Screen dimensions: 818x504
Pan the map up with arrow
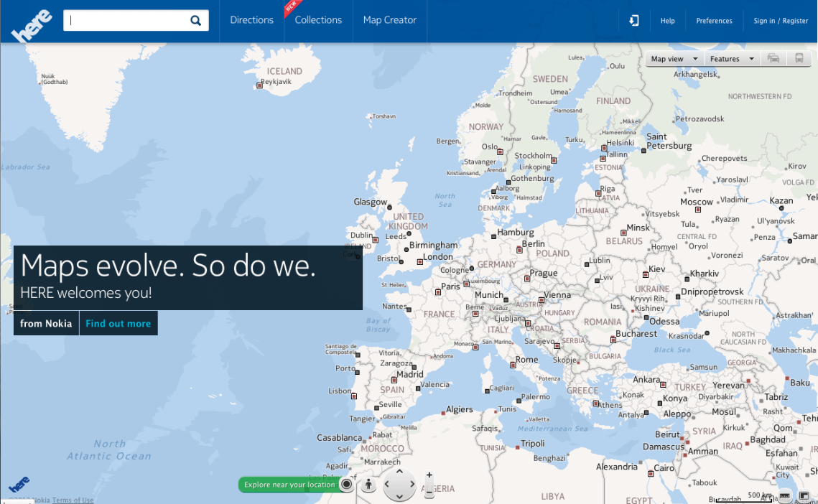(400, 473)
